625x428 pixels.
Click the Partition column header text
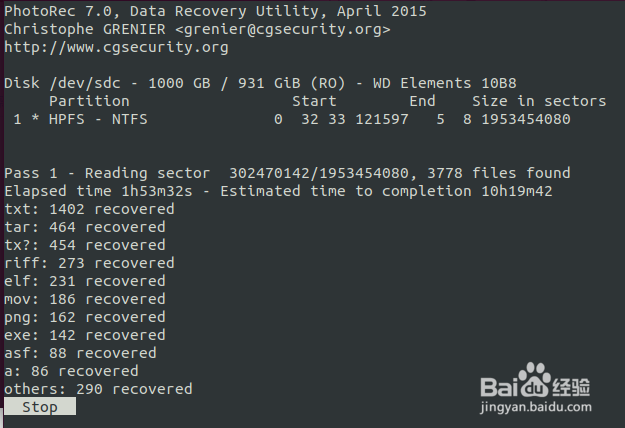click(89, 101)
